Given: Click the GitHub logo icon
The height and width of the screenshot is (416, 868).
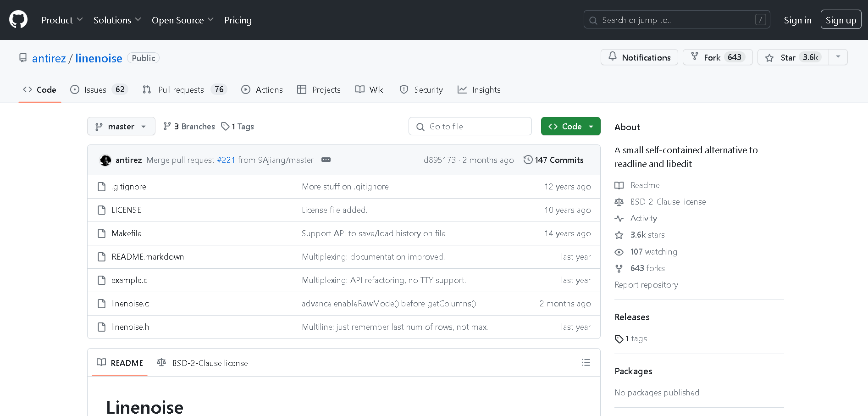Looking at the screenshot, I should (x=18, y=20).
